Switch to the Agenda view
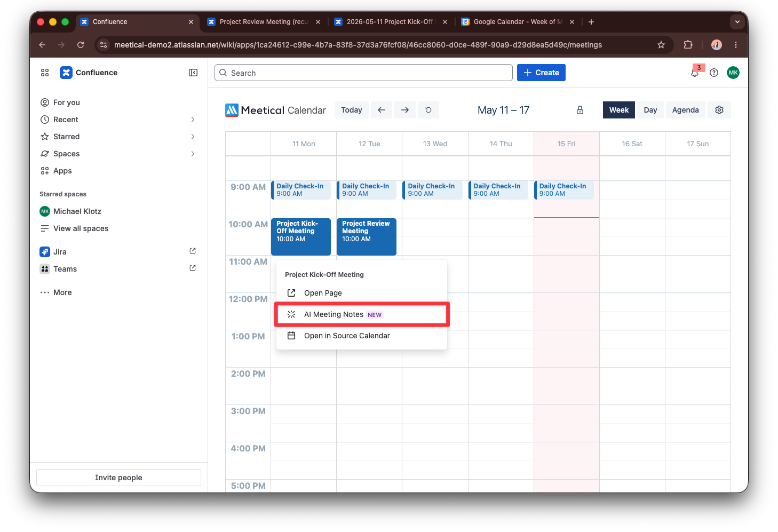The height and width of the screenshot is (532, 778). (x=686, y=110)
